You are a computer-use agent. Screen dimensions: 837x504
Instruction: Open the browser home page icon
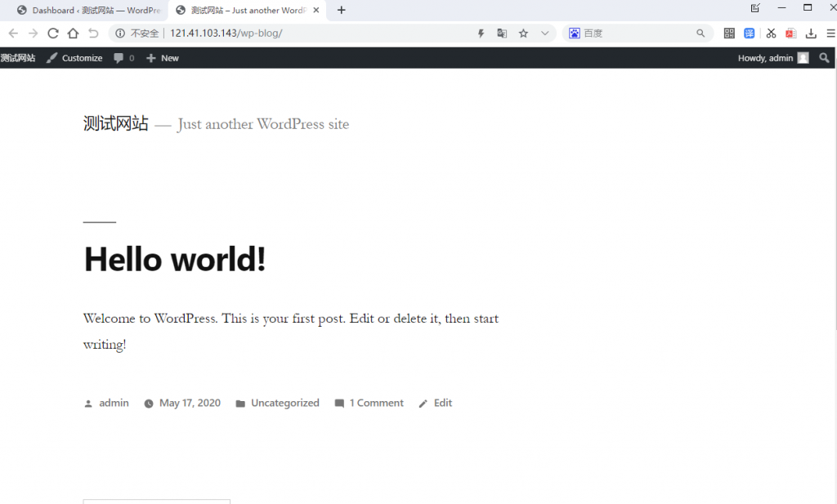point(73,33)
